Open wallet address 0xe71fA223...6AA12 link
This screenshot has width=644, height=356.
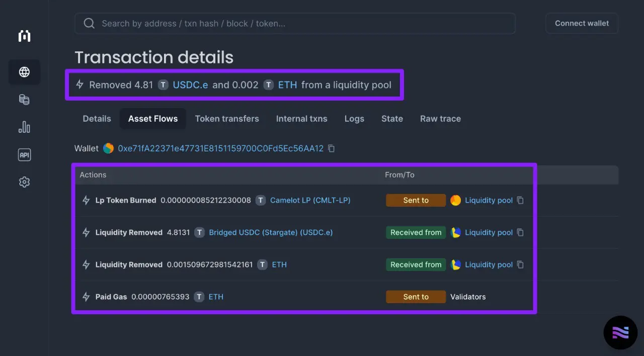(x=220, y=148)
